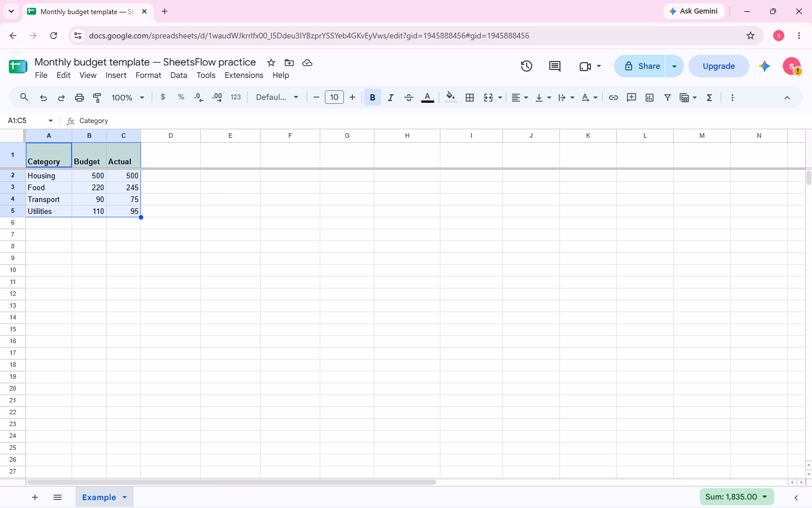Screen dimensions: 812x508
Task: Open the Extensions menu
Action: (x=244, y=75)
